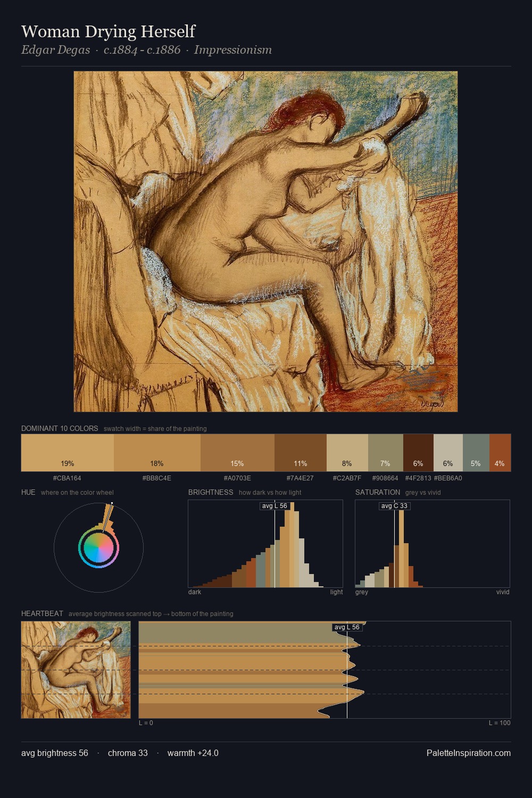The width and height of the screenshot is (532, 798).
Task: Click the BRIGHTNESS section heading
Action: pyautogui.click(x=211, y=492)
